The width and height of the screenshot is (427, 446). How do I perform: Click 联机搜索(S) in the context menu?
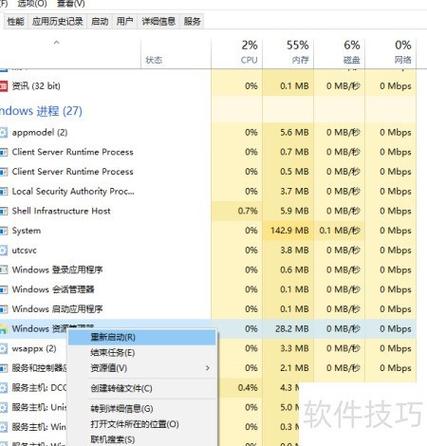[142, 439]
